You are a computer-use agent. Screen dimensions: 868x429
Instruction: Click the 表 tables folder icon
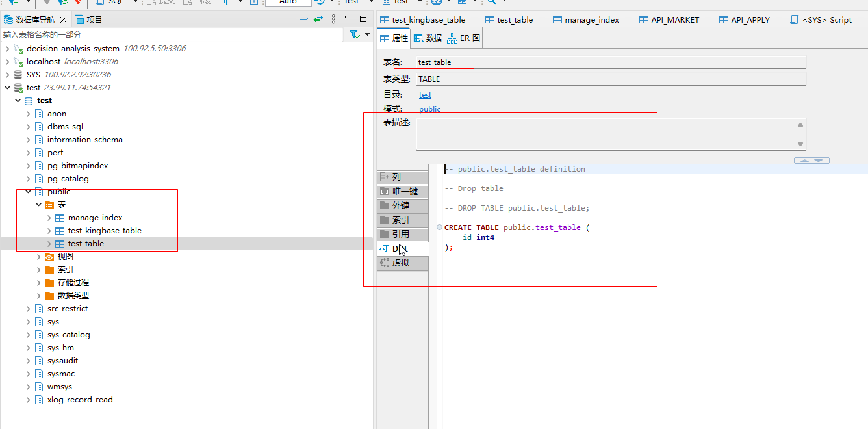[x=49, y=205]
